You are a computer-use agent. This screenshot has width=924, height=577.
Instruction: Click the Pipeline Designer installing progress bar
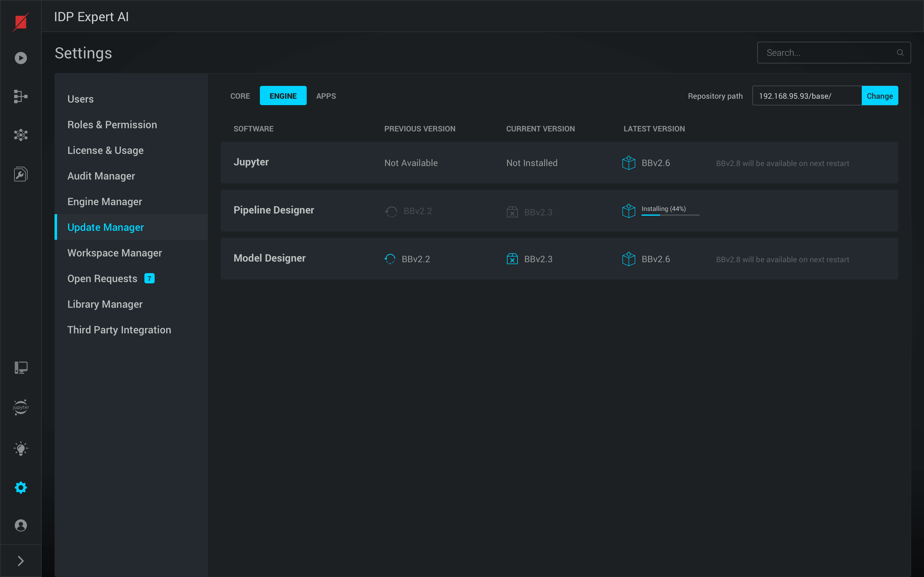click(x=670, y=215)
